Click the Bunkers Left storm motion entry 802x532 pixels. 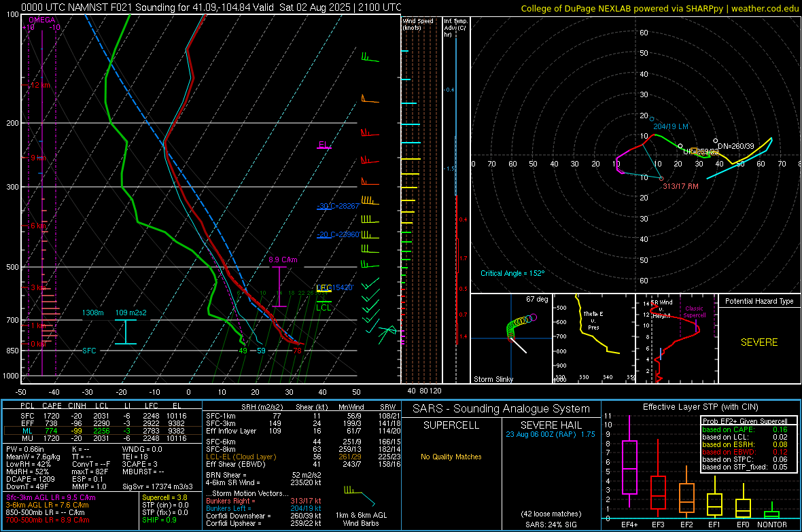(x=264, y=508)
